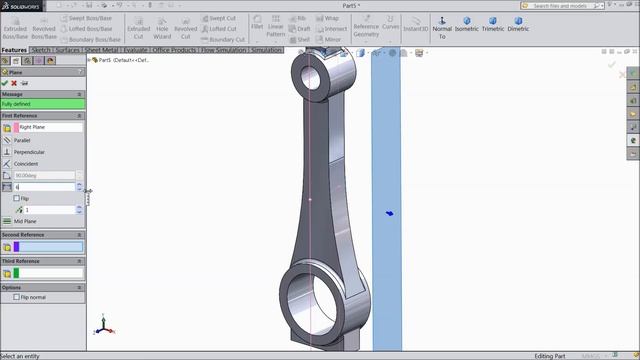Click the Linear Pattern tool
640x360 pixels.
pyautogui.click(x=276, y=26)
